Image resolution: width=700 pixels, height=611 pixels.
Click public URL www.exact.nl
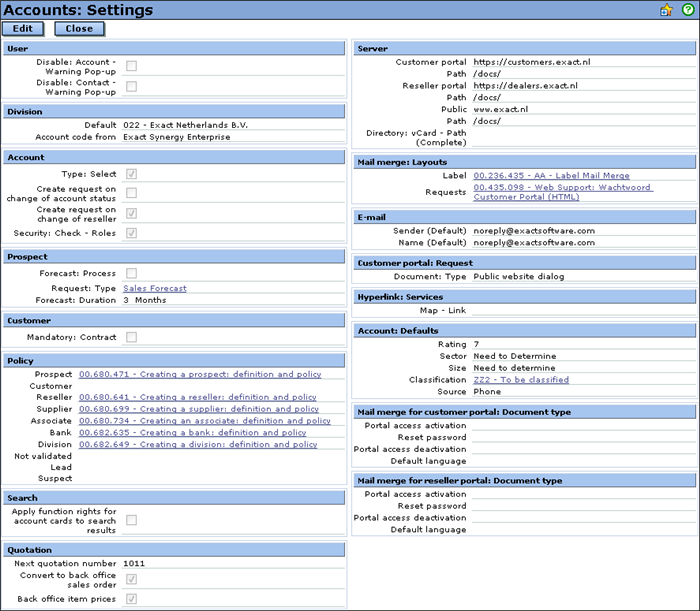coord(500,109)
